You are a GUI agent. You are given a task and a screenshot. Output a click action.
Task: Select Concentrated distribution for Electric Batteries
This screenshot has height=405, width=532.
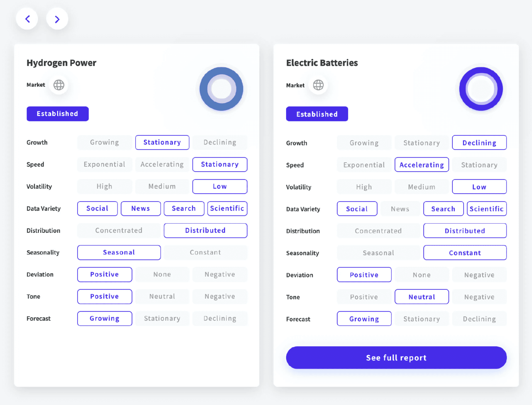[x=378, y=231]
